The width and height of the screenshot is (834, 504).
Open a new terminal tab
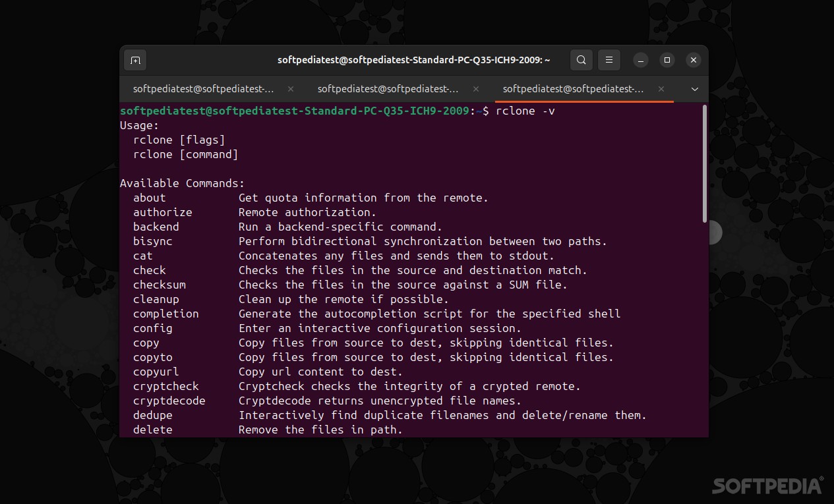[135, 60]
